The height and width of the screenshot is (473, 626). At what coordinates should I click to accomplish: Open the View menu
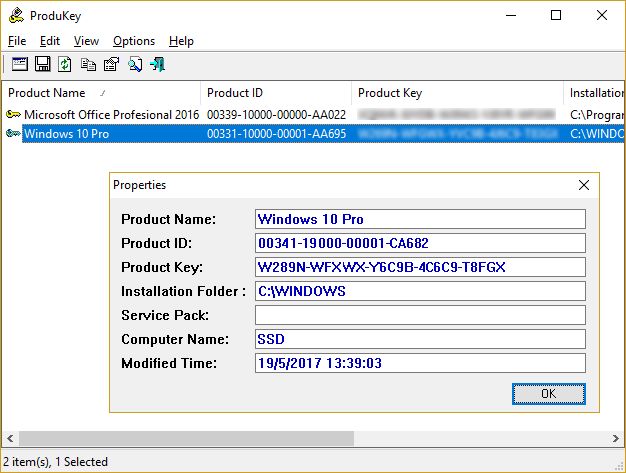[x=86, y=41]
